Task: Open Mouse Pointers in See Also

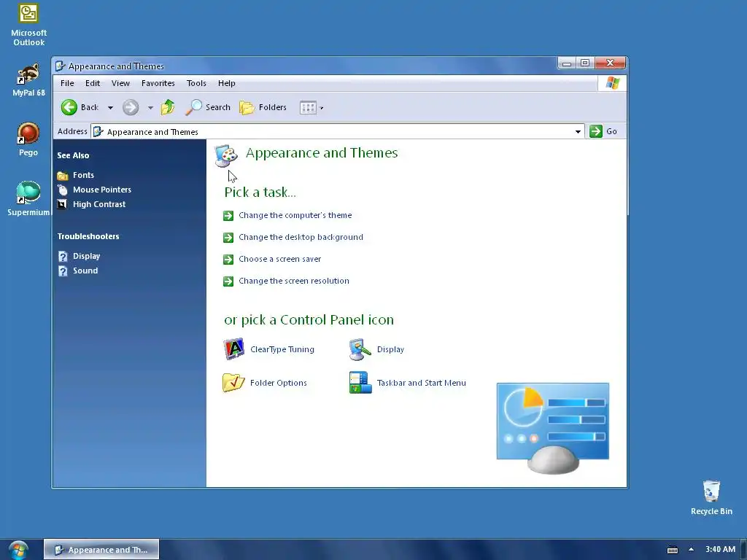Action: (x=102, y=190)
